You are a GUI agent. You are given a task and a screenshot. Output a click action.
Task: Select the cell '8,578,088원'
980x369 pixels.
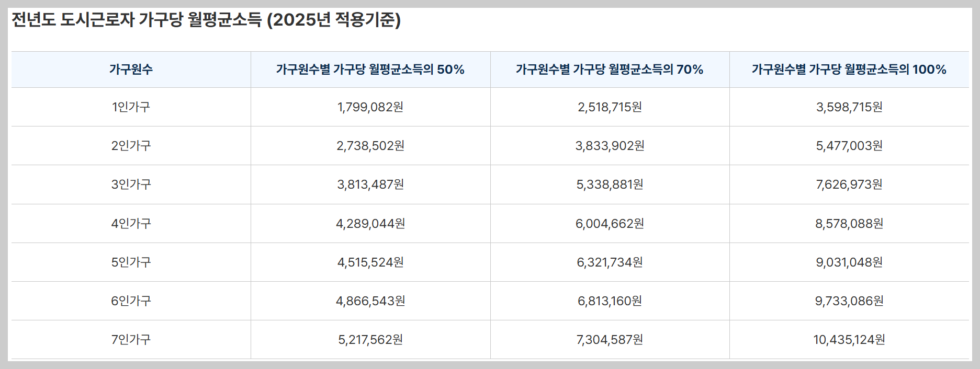[x=849, y=224]
